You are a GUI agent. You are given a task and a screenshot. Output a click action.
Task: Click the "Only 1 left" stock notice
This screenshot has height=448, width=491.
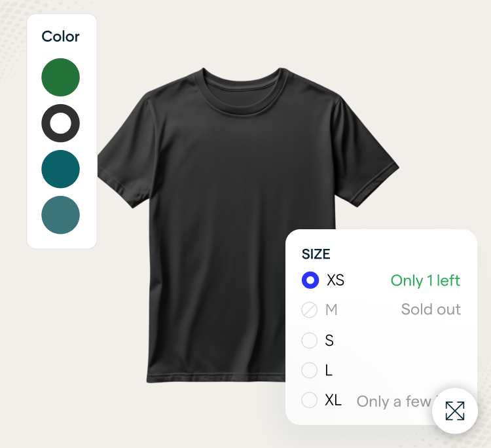(426, 280)
